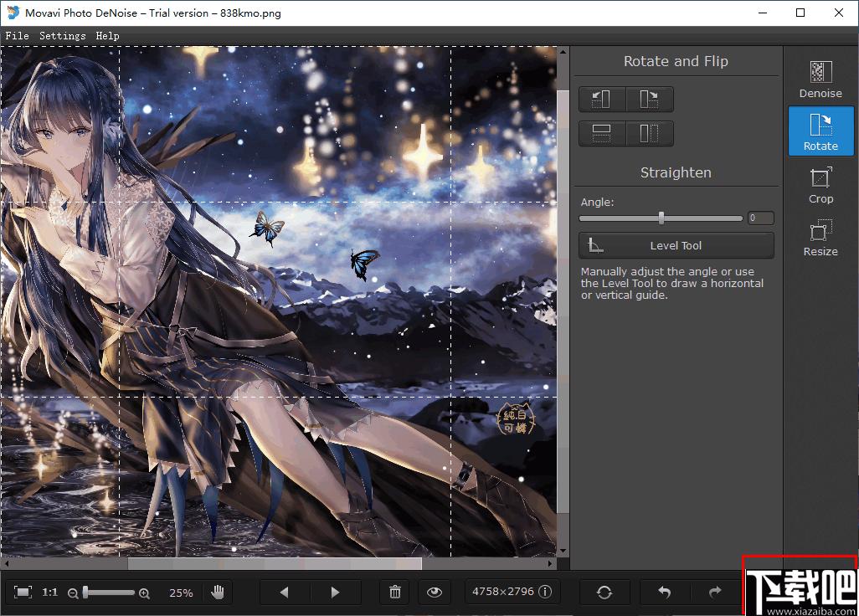Flip the image horizontally
Screen dimensions: 859x616
point(650,134)
